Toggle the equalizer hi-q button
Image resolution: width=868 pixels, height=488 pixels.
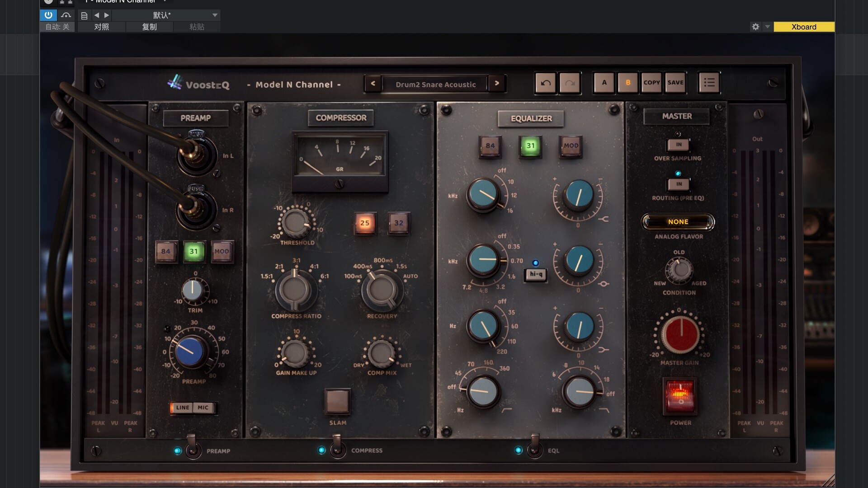[536, 274]
